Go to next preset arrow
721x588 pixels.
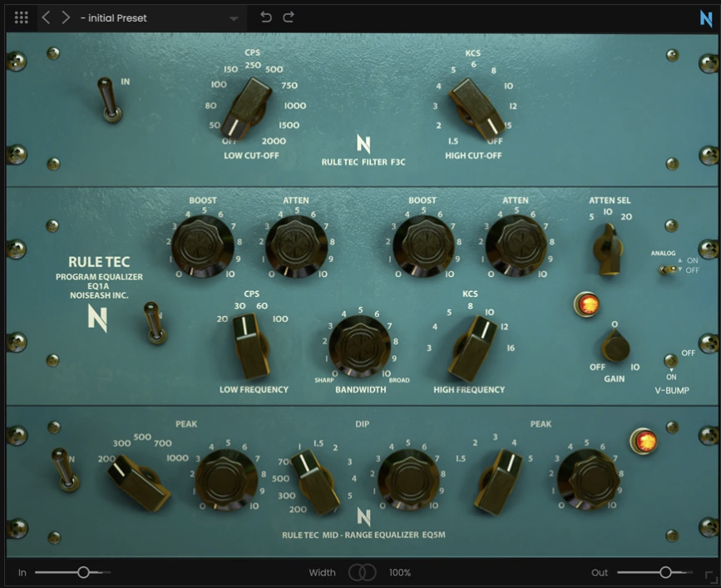[x=66, y=17]
